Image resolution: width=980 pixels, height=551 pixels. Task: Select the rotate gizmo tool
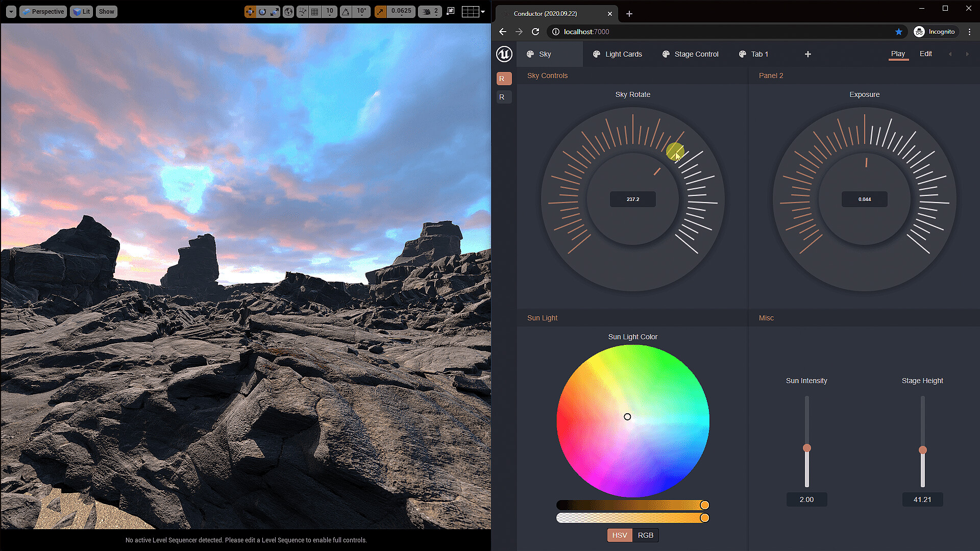tap(262, 11)
